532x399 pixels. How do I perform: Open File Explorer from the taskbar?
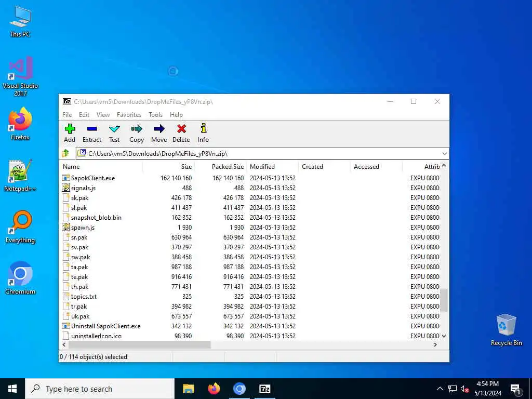tap(188, 389)
